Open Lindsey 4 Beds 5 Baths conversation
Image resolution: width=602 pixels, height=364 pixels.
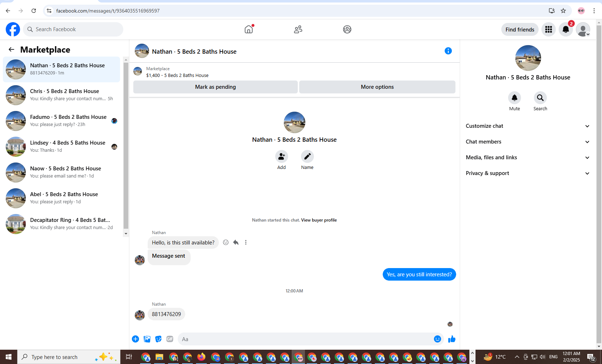[x=62, y=147]
